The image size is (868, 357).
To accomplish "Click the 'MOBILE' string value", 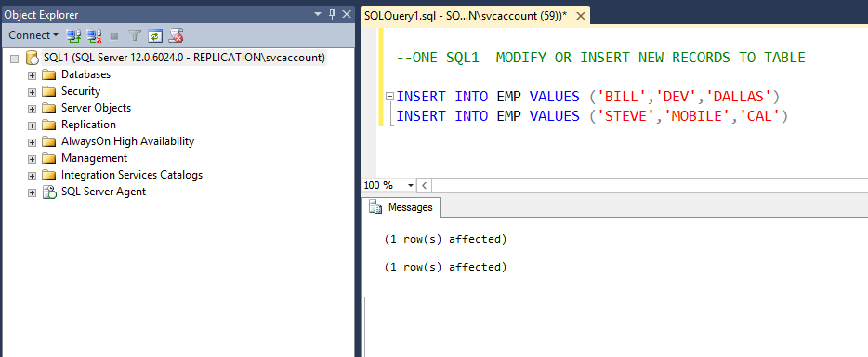I will point(698,115).
